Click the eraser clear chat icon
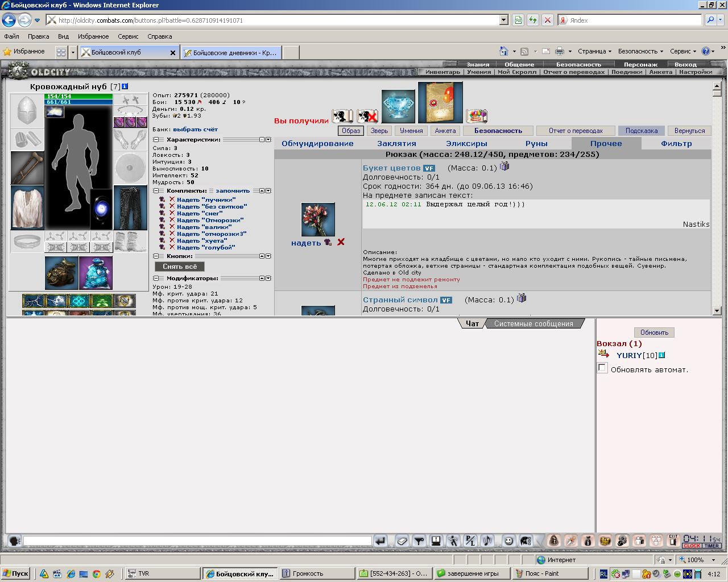 point(402,541)
